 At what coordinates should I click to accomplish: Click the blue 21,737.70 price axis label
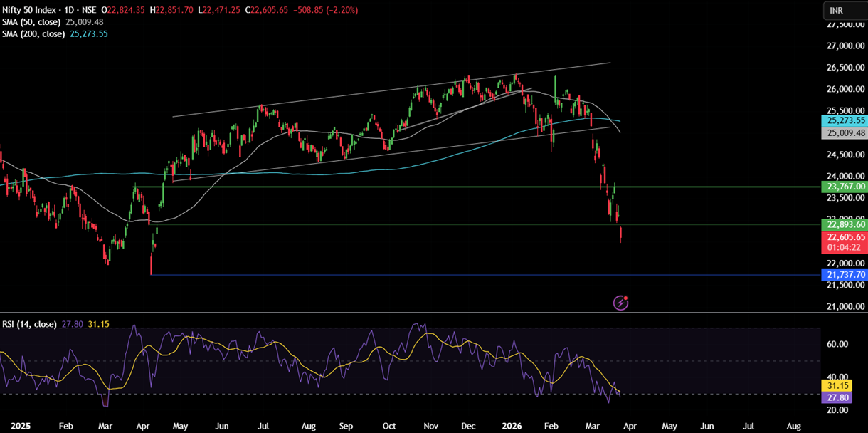click(x=844, y=275)
